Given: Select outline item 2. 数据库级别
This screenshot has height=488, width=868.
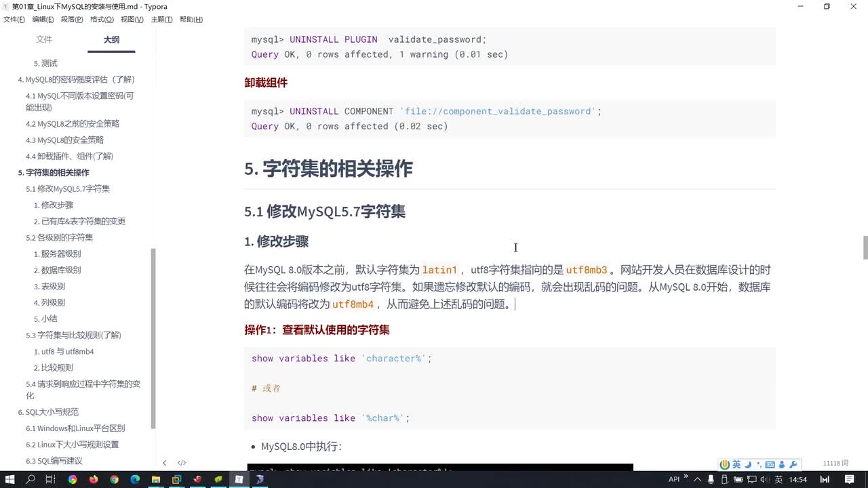Looking at the screenshot, I should pos(57,270).
